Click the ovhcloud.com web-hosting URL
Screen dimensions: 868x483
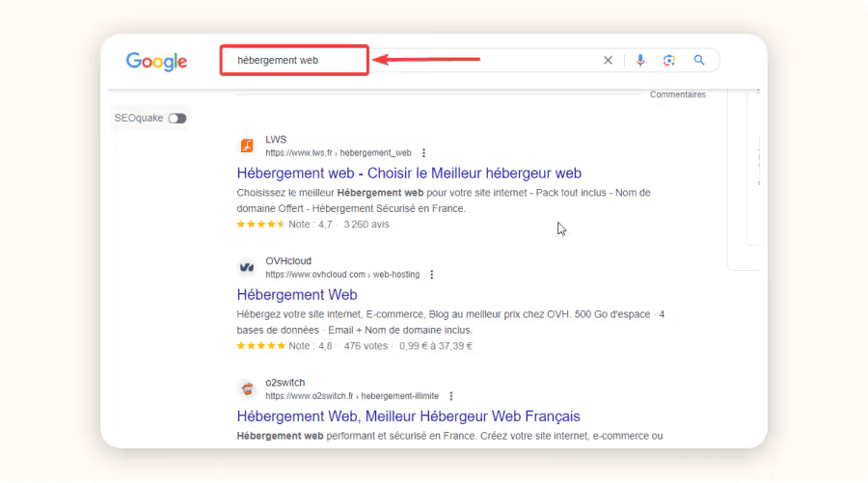point(342,275)
